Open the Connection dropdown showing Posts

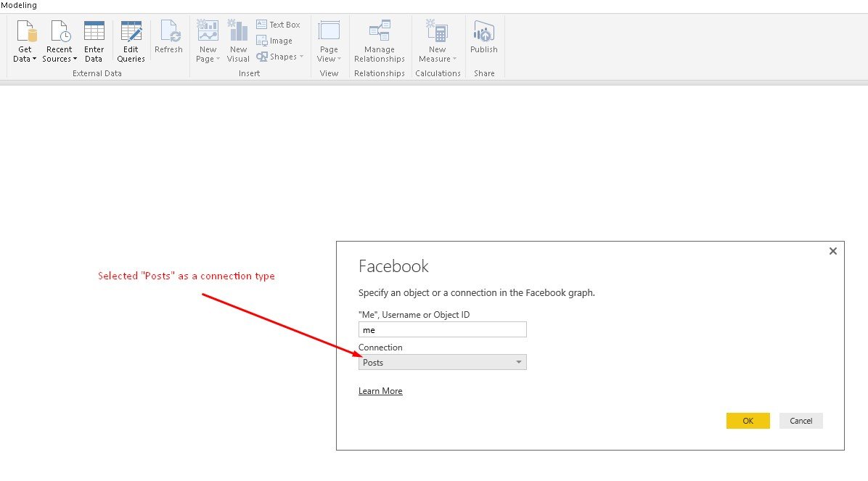pos(442,362)
